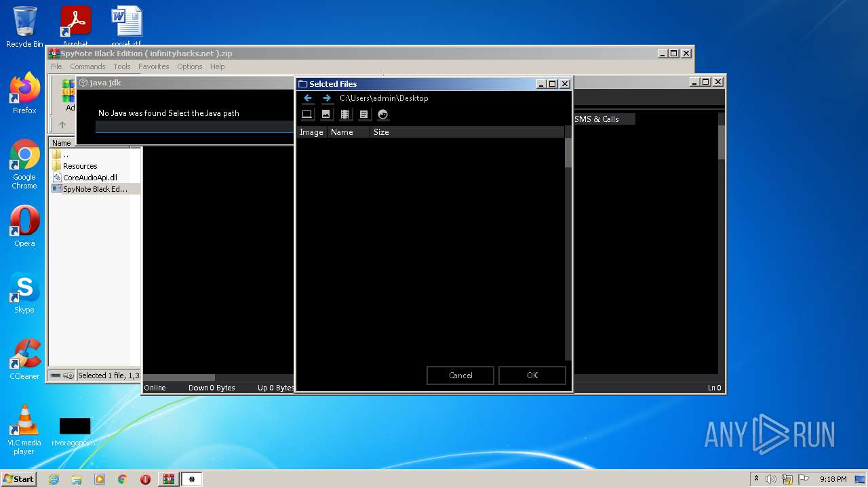Switch to WinRAR taskbar button

168,479
